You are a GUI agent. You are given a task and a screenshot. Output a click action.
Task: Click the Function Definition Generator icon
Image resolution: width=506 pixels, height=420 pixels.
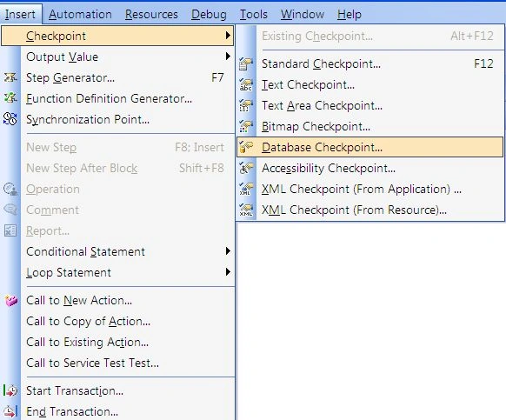(10, 98)
